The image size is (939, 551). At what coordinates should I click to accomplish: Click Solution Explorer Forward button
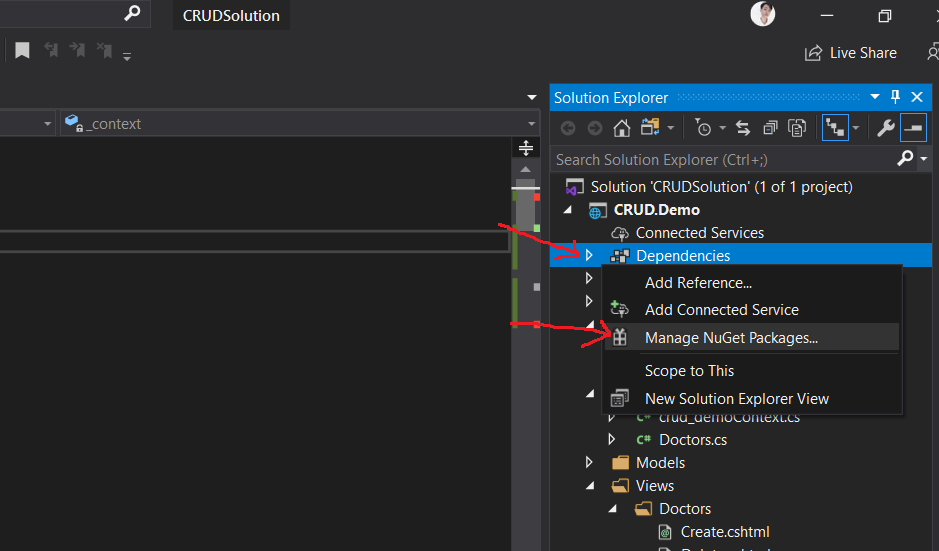tap(594, 128)
